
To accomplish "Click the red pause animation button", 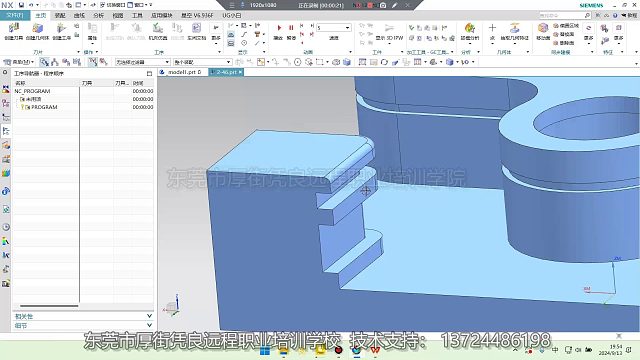I will click(x=291, y=28).
